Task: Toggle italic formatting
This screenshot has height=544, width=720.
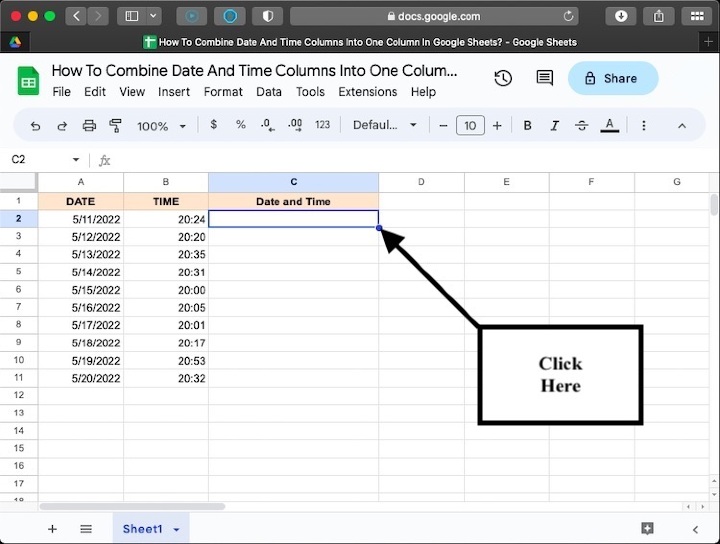Action: coord(555,125)
